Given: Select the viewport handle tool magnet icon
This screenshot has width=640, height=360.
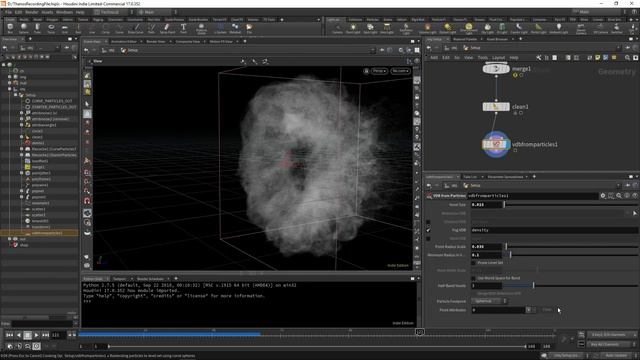Looking at the screenshot, I should click(87, 201).
